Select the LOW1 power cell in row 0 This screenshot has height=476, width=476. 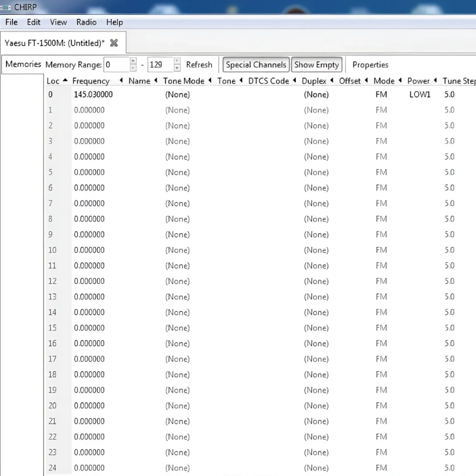tap(419, 95)
